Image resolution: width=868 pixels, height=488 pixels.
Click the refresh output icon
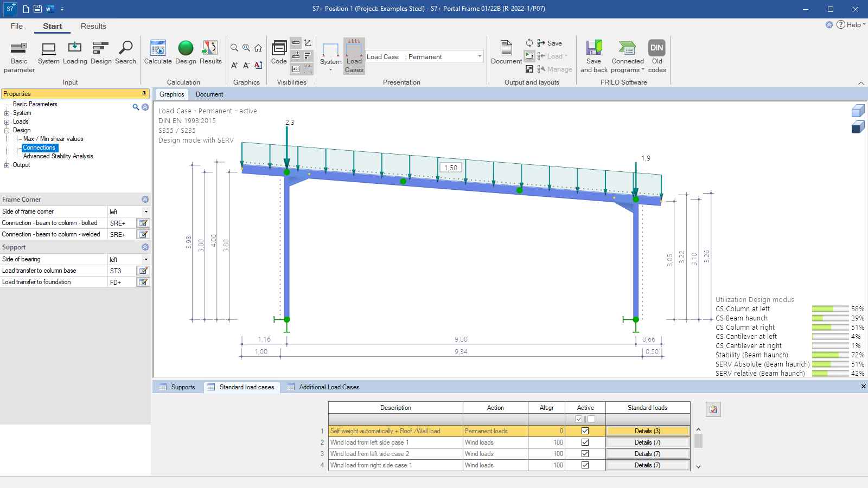[x=529, y=43]
